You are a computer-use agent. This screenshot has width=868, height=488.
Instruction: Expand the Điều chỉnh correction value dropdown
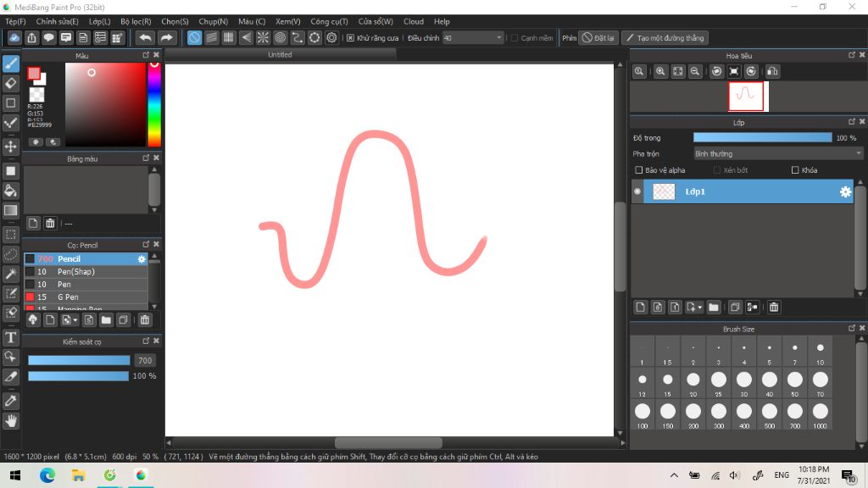[x=498, y=37]
